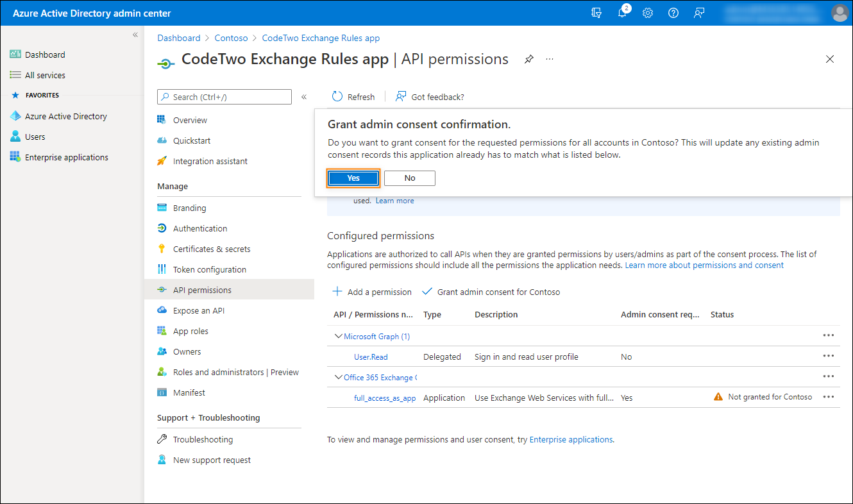Image resolution: width=853 pixels, height=504 pixels.
Task: Click the No button in confirmation dialog
Action: point(410,178)
